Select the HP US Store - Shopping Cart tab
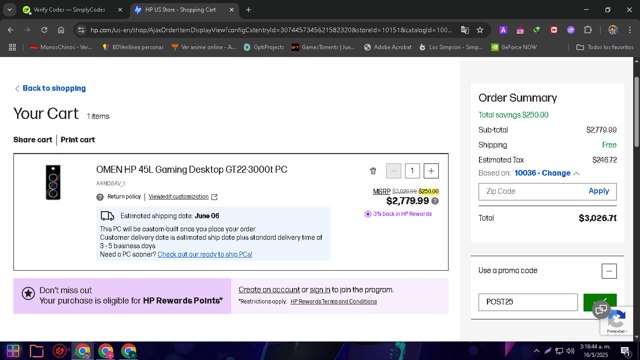The height and width of the screenshot is (360, 640). click(x=180, y=10)
